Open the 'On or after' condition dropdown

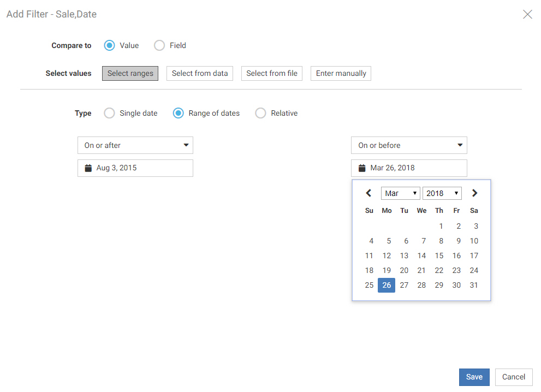click(135, 145)
